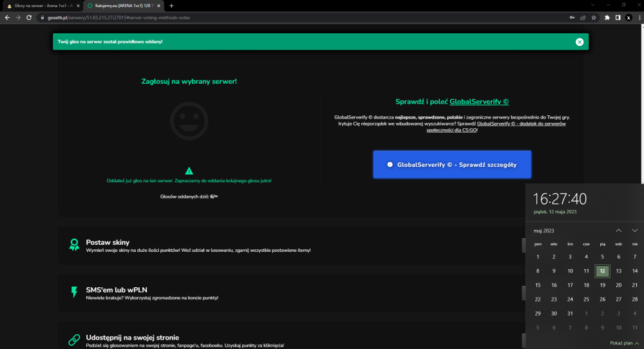Click the 'Postaw skiny' award icon
This screenshot has width=644, height=349.
click(x=74, y=245)
